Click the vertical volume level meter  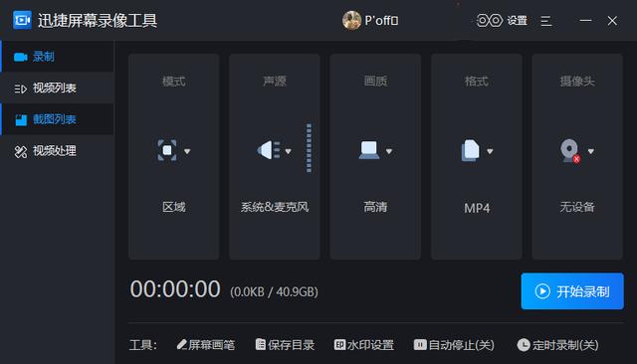(x=309, y=148)
